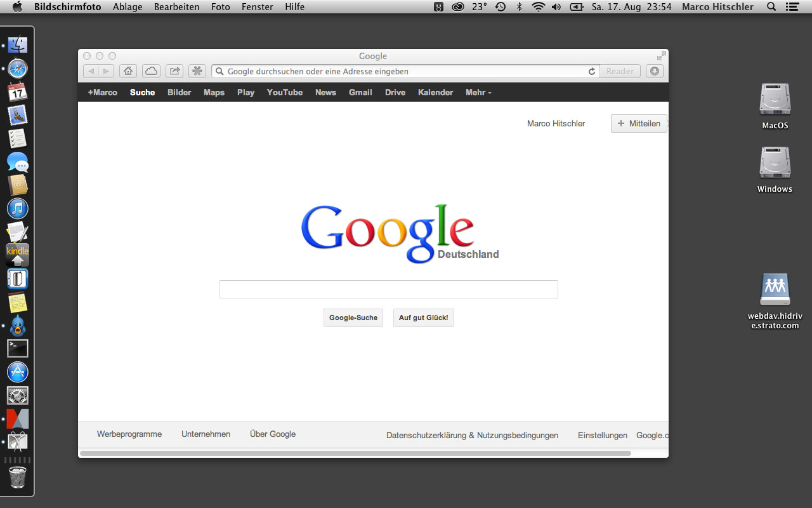The height and width of the screenshot is (508, 812).
Task: Click the Reader button in address bar
Action: [x=620, y=71]
